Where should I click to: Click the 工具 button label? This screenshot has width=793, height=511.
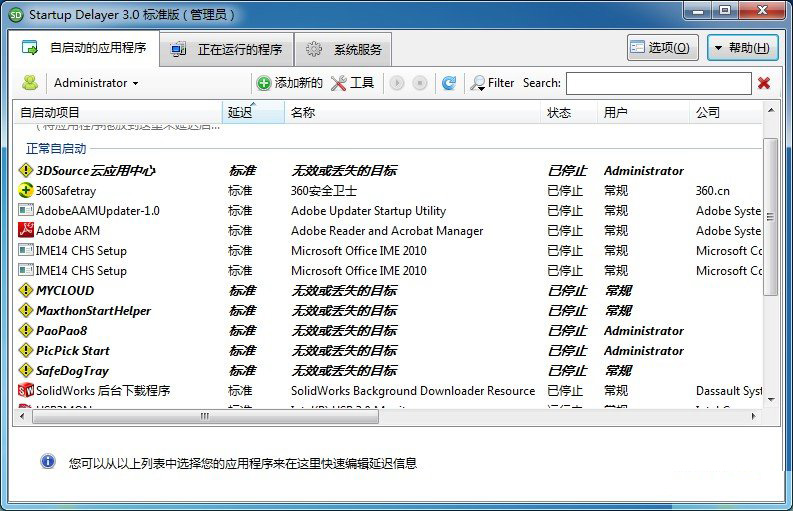[x=362, y=83]
